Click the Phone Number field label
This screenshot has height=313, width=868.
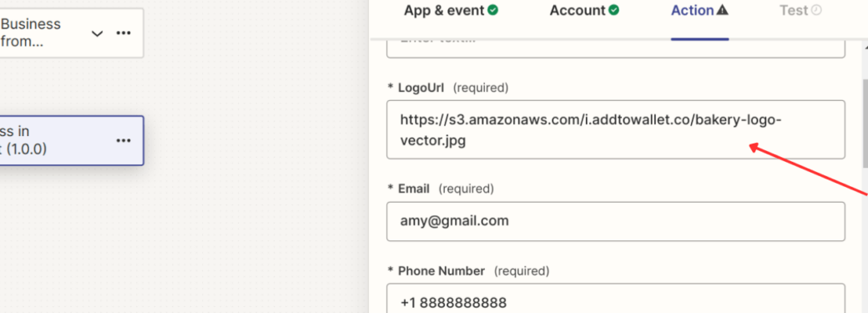(442, 271)
